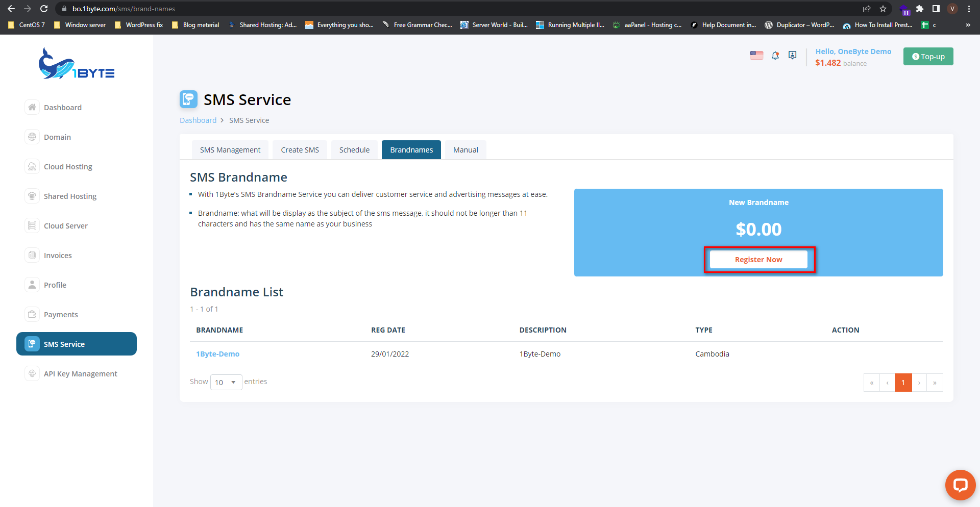
Task: Open Chrome three-dot menu
Action: click(969, 9)
